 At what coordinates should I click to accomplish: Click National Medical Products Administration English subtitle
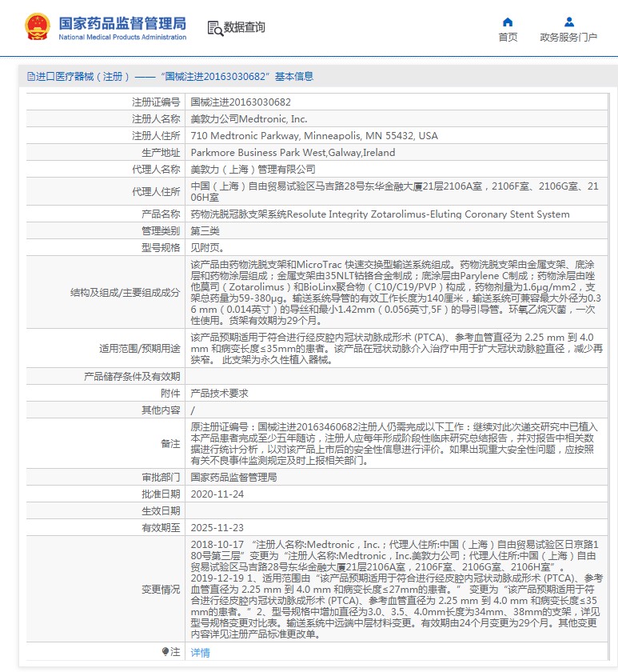(x=122, y=38)
